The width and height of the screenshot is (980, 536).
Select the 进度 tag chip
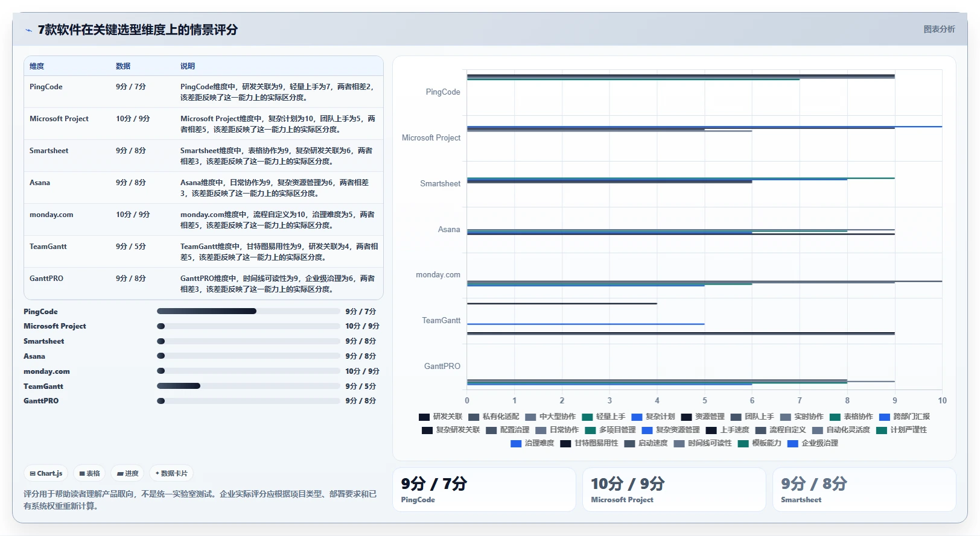(128, 473)
